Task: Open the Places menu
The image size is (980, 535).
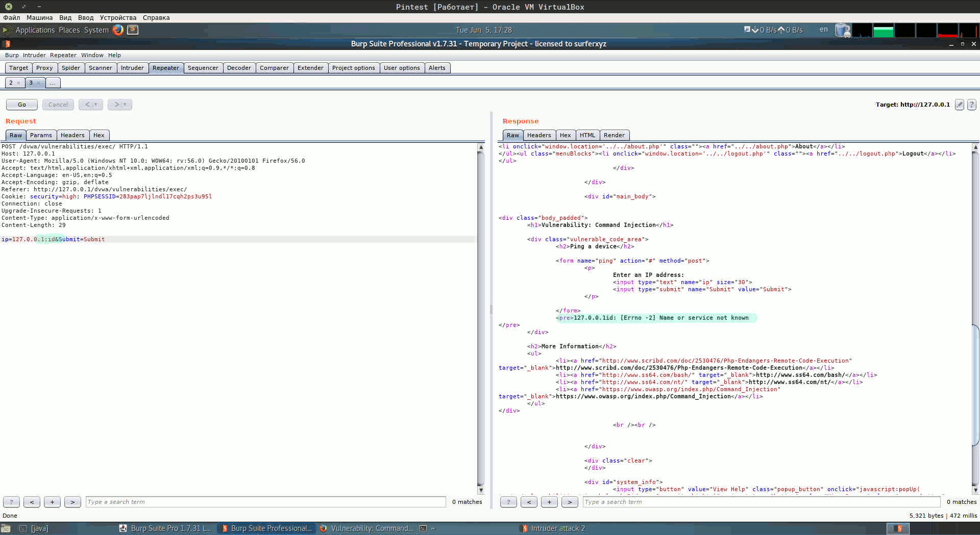Action: pos(69,30)
